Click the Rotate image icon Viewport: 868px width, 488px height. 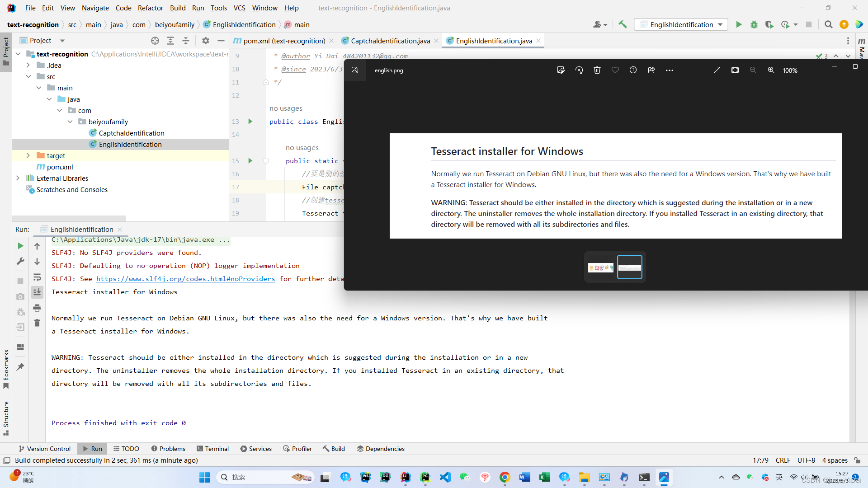tap(579, 70)
